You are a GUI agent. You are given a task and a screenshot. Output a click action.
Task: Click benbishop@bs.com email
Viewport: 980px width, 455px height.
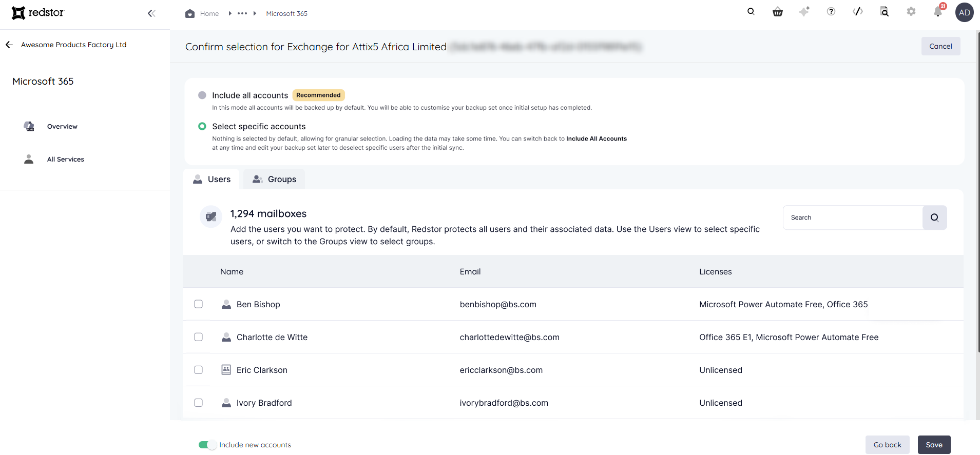click(498, 305)
